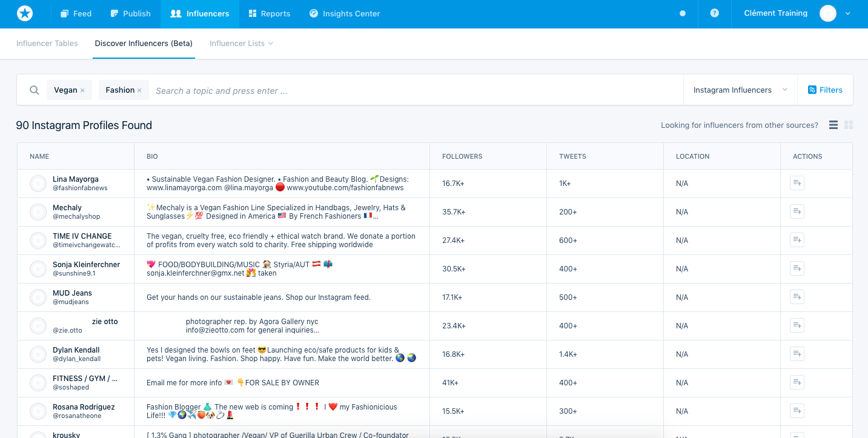Click the @fashionfabnews handle

point(80,188)
